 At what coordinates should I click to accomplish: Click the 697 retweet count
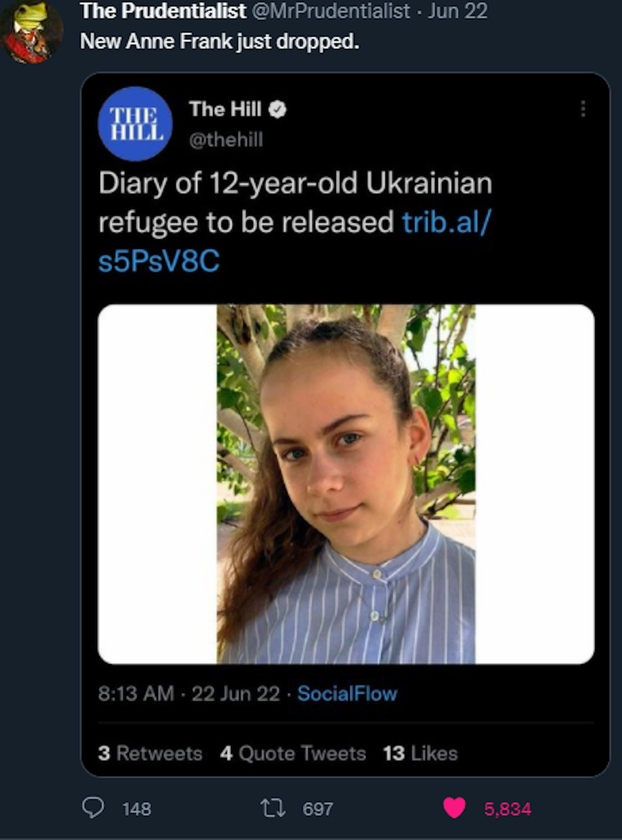point(317,809)
